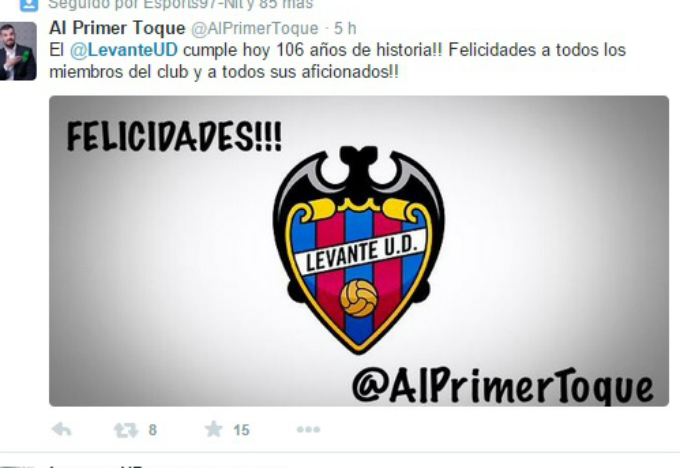
Task: Open the attached Felicidades image
Action: [359, 251]
